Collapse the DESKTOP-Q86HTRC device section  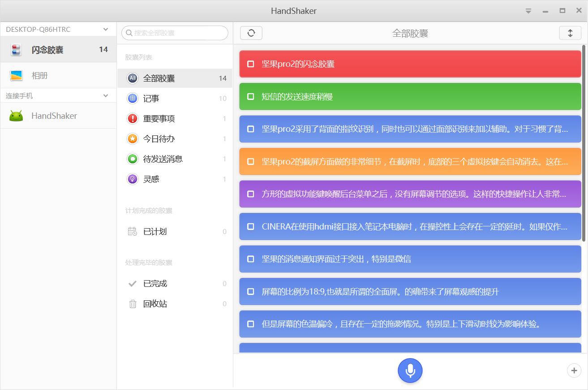pos(106,29)
